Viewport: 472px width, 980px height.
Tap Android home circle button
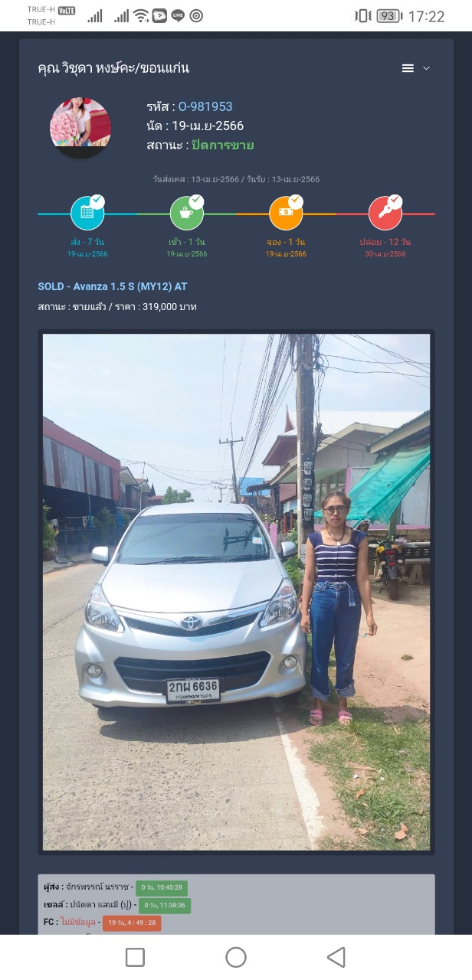236,957
